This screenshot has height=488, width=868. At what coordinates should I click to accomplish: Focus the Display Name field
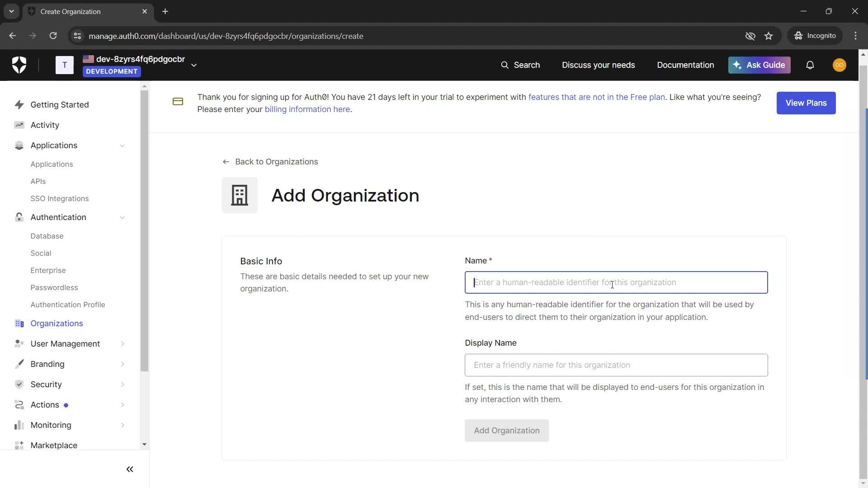point(616,365)
